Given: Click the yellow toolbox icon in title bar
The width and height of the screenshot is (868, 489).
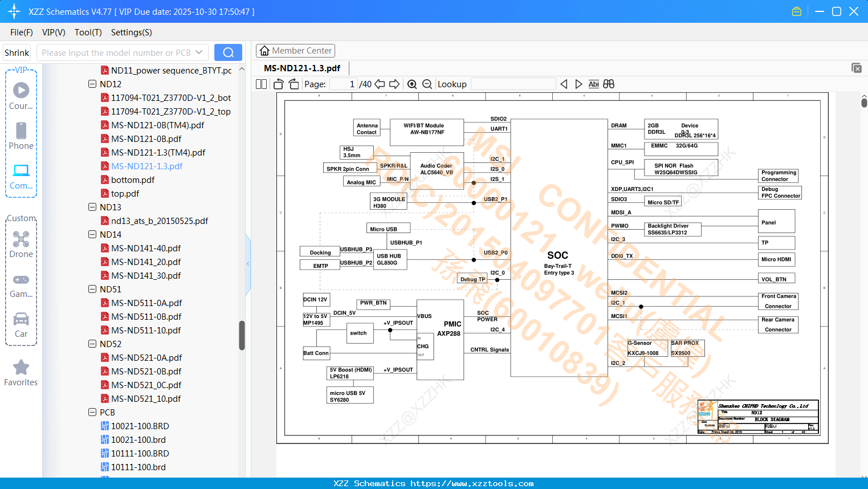Looking at the screenshot, I should tap(797, 11).
